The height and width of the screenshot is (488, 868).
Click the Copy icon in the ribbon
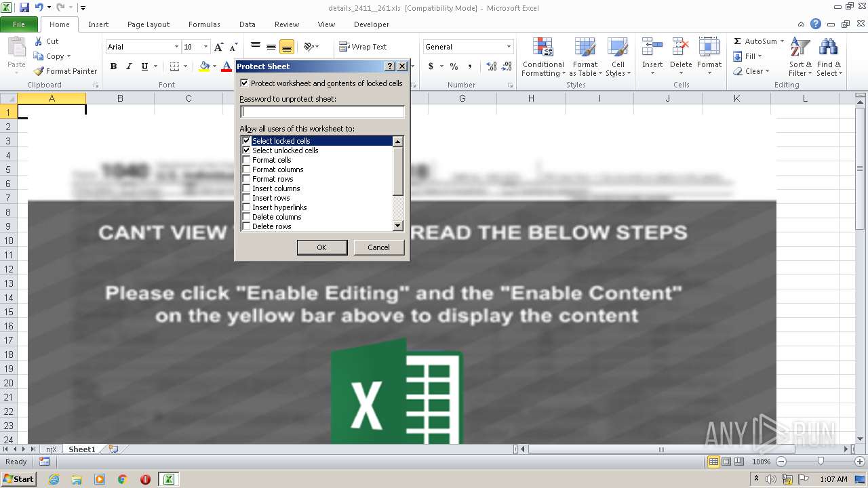tap(39, 56)
